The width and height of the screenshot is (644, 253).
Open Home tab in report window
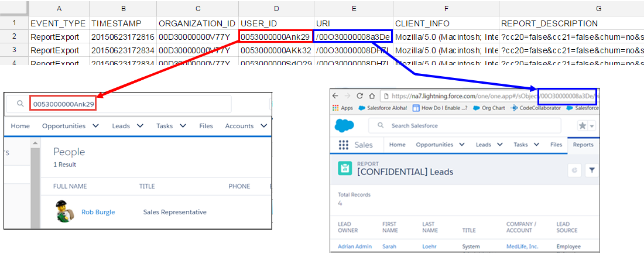[397, 145]
